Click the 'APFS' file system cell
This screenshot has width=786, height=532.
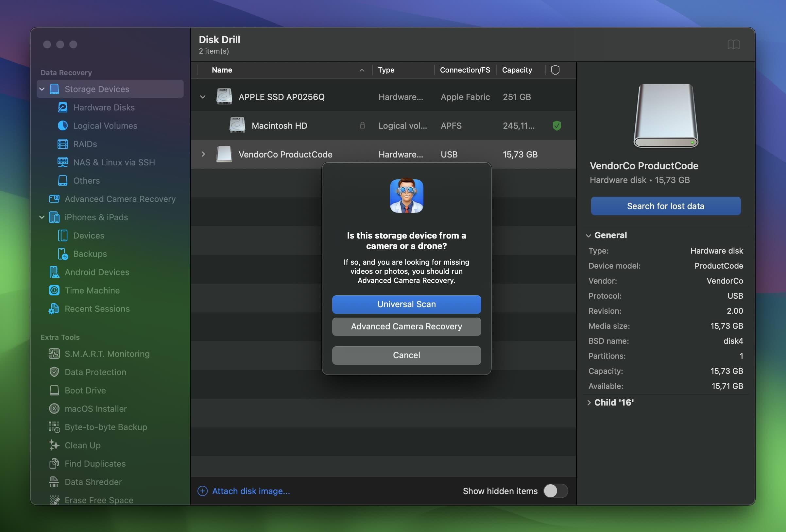pyautogui.click(x=451, y=126)
